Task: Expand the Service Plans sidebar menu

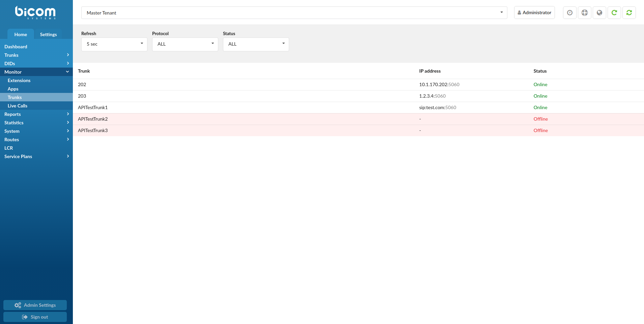Action: tap(36, 156)
